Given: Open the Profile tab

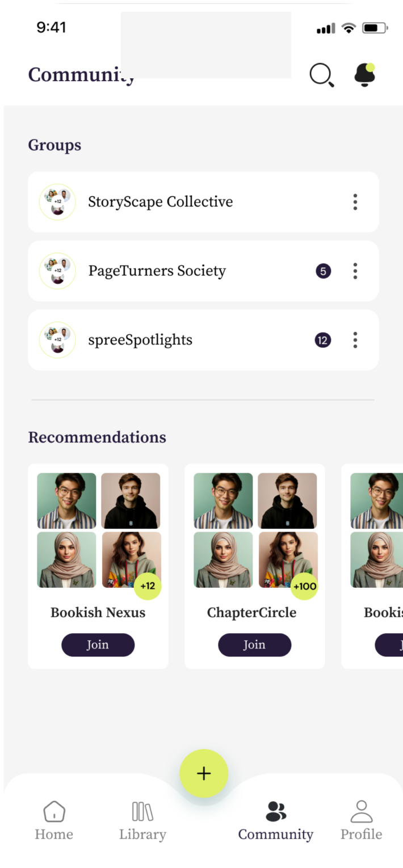Looking at the screenshot, I should pos(361,820).
